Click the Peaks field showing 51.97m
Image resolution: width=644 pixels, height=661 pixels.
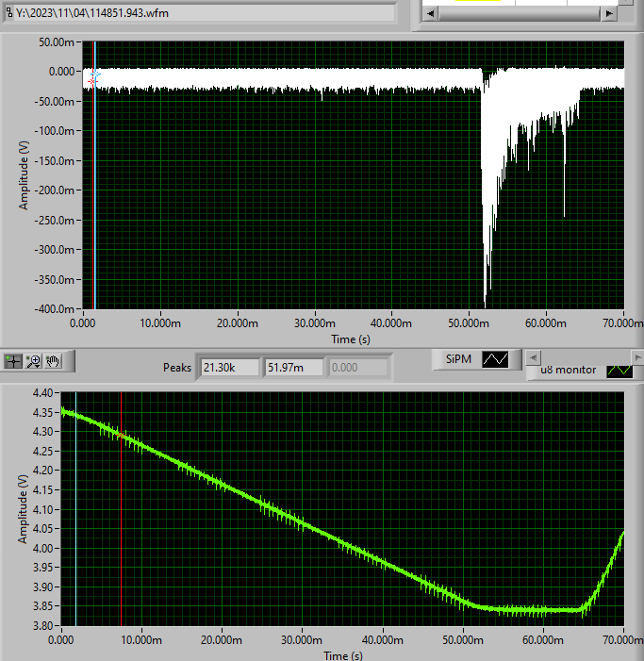(294, 368)
